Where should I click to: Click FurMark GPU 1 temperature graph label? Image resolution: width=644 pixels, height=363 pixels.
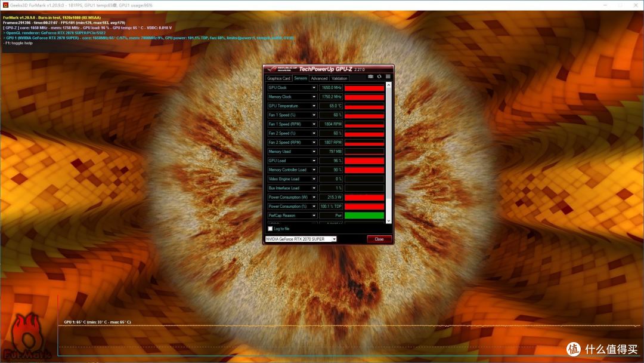click(97, 322)
